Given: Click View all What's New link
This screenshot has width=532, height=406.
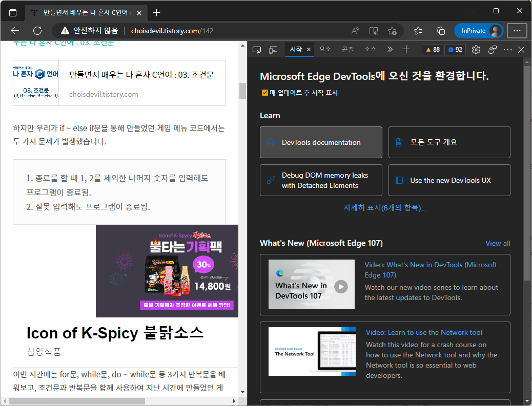Looking at the screenshot, I should [x=498, y=243].
